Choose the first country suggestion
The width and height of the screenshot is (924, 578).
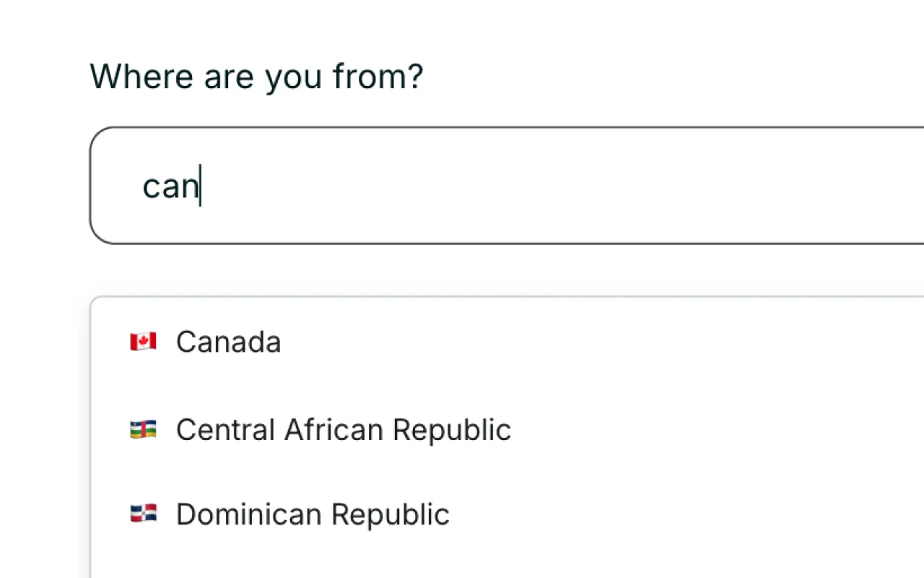point(228,341)
